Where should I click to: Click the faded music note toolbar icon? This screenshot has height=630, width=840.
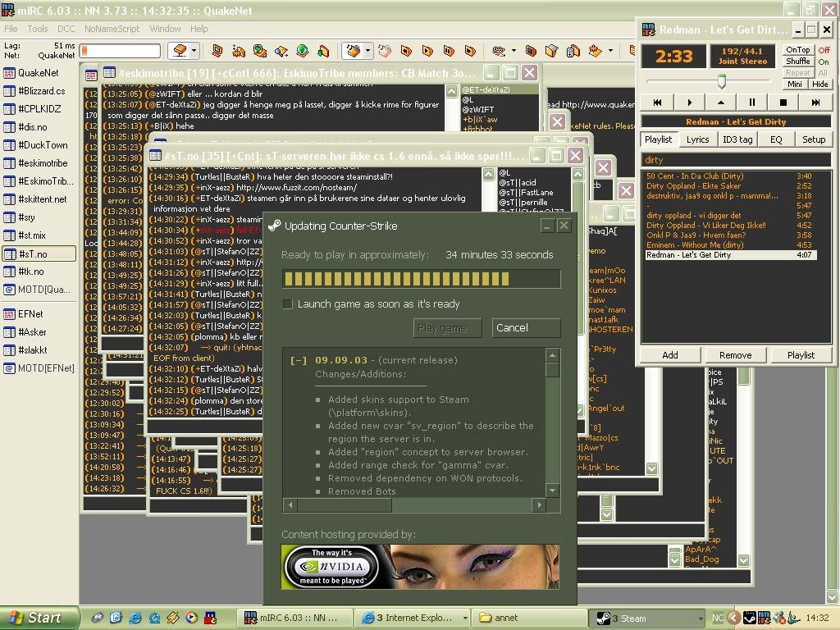(385, 51)
